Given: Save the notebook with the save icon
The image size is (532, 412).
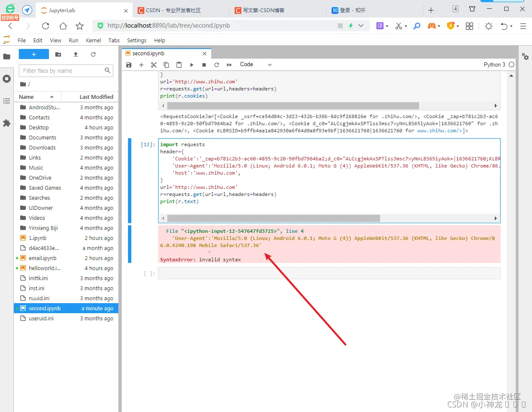Looking at the screenshot, I should click(129, 65).
